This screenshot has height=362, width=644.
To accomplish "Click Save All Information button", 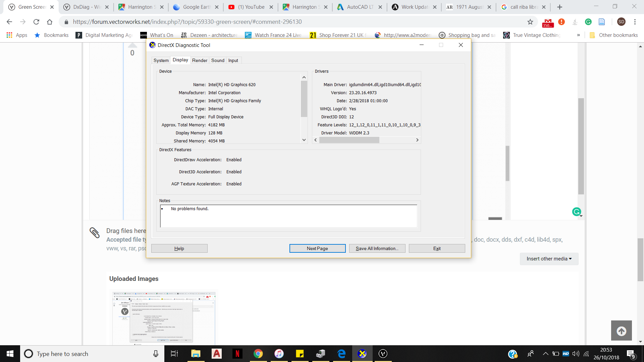I will tap(377, 248).
